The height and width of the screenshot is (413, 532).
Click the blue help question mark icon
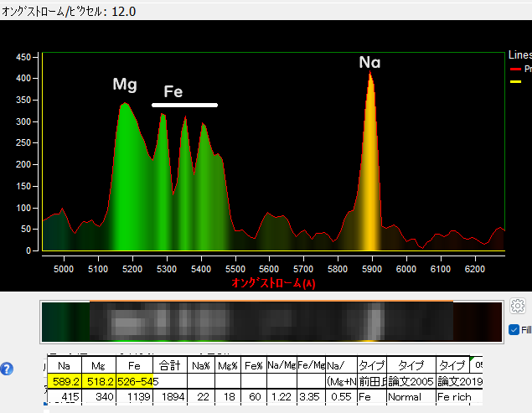8,369
